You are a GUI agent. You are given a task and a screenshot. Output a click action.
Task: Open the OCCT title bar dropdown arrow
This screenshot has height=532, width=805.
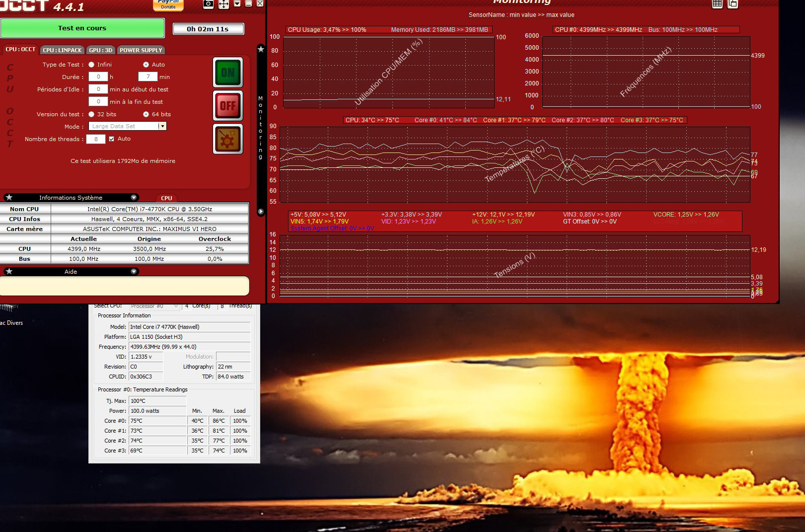[237, 3]
